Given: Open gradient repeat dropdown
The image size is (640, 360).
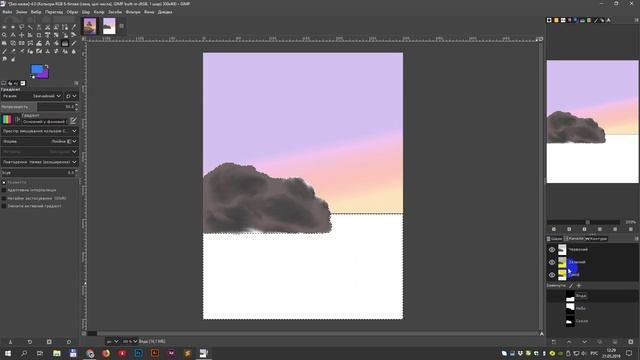Looking at the screenshot, I should 39,162.
